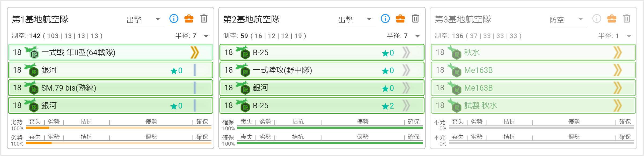This screenshot has height=156, width=644.
Task: Change the proficiency chevron of 一式陸攻(野中隊)
Action: (406, 70)
